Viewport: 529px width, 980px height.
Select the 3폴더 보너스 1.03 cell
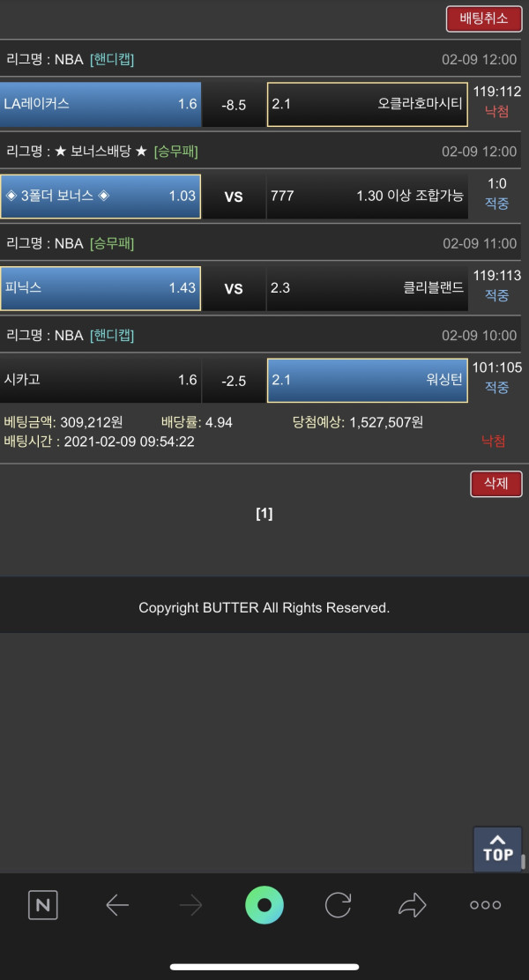pos(100,197)
